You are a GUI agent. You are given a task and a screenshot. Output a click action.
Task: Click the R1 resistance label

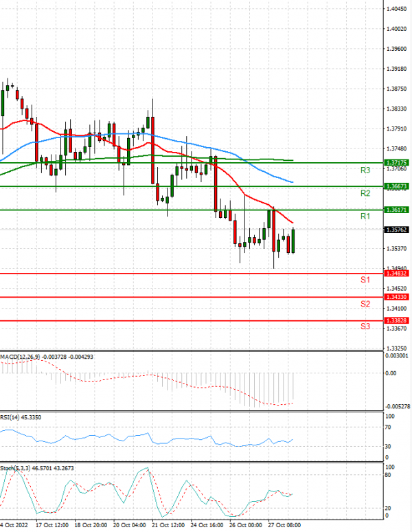(x=365, y=217)
